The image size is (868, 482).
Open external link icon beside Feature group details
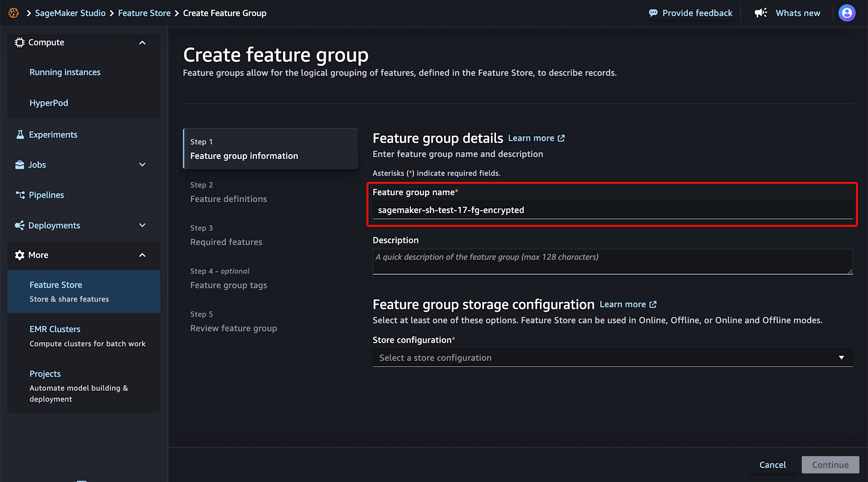[561, 138]
